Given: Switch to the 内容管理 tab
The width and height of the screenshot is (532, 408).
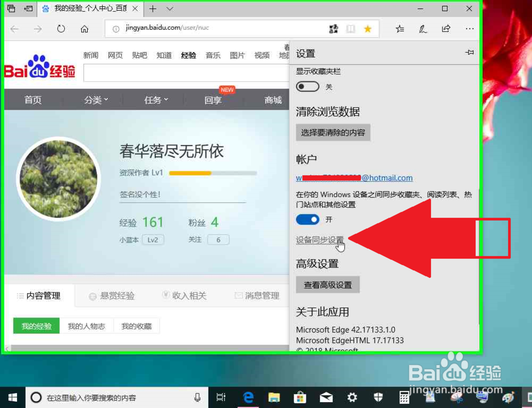Looking at the screenshot, I should click(40, 296).
